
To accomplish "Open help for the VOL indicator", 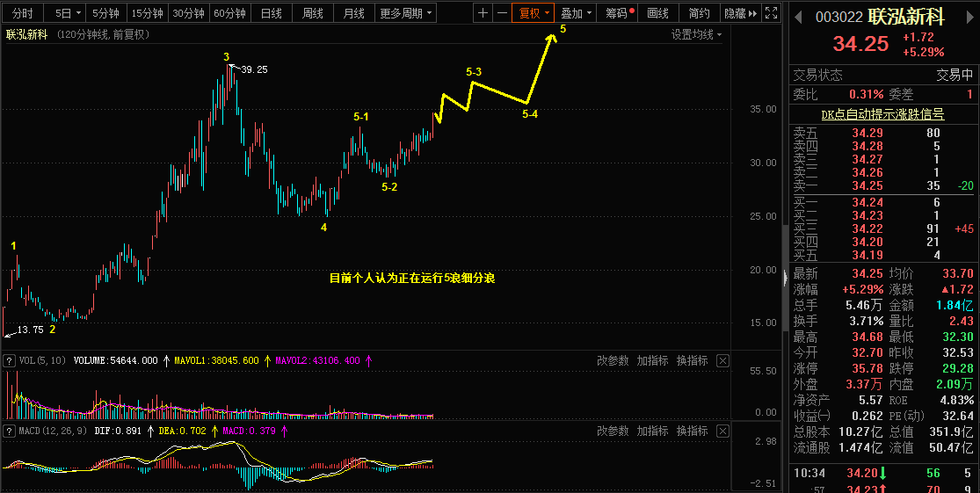I will coord(10,360).
